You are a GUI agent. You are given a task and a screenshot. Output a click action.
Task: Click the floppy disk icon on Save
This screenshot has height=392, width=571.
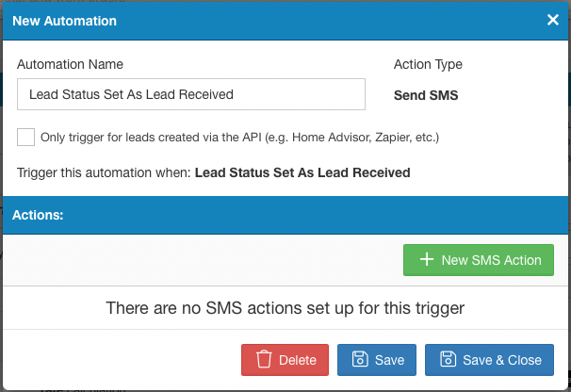coord(359,360)
